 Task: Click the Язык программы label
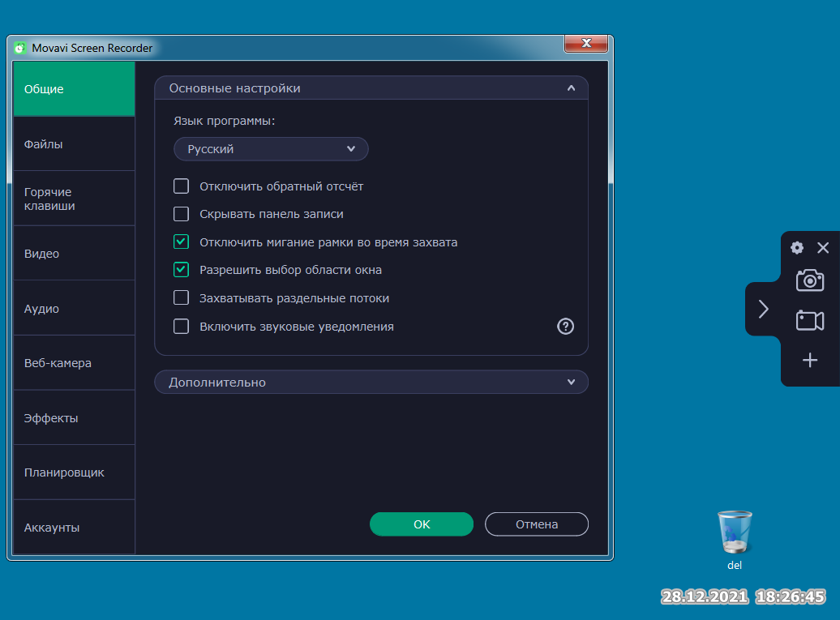click(224, 121)
